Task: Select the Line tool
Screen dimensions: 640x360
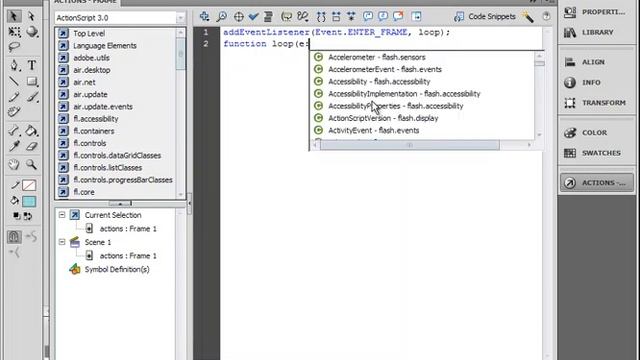Action: (14, 81)
